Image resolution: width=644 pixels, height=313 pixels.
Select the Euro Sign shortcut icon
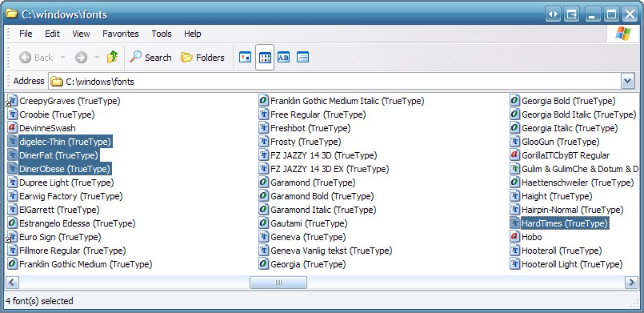[12, 237]
